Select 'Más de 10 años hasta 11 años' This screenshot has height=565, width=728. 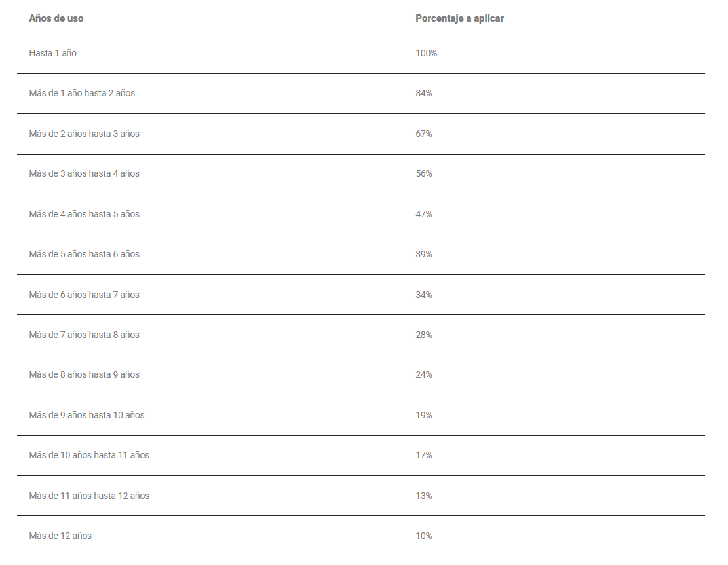[89, 455]
